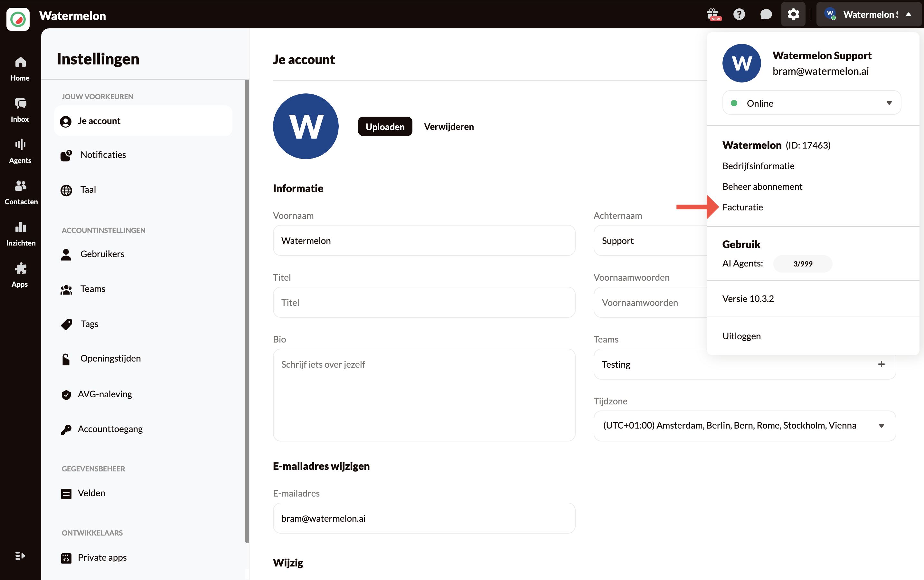Click the Versie 10.3.2 text
The height and width of the screenshot is (580, 924).
click(x=748, y=299)
